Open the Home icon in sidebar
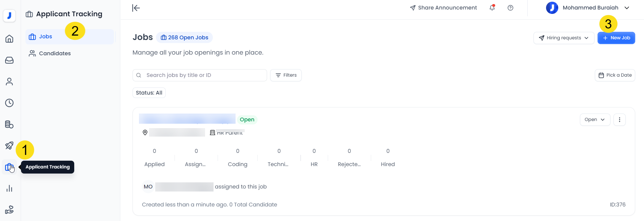The width and height of the screenshot is (644, 221). 9,39
